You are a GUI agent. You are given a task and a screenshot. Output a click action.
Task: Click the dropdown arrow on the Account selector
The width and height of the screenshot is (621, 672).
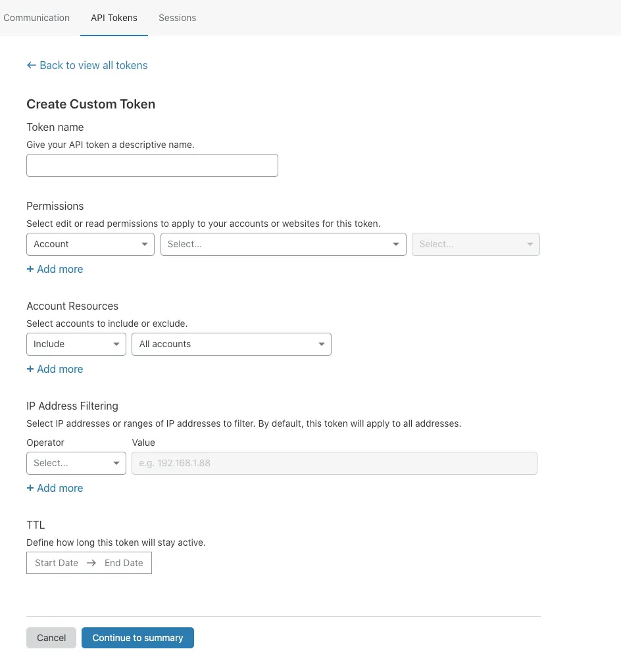click(145, 244)
